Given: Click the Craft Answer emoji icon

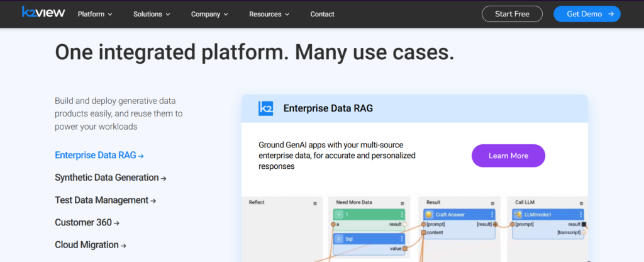Looking at the screenshot, I should point(429,215).
